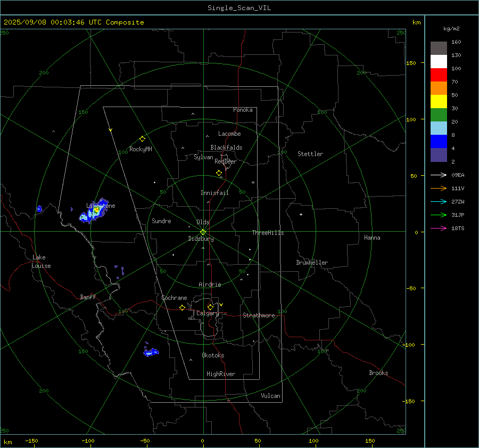Click the Lacombe city label

click(x=229, y=134)
